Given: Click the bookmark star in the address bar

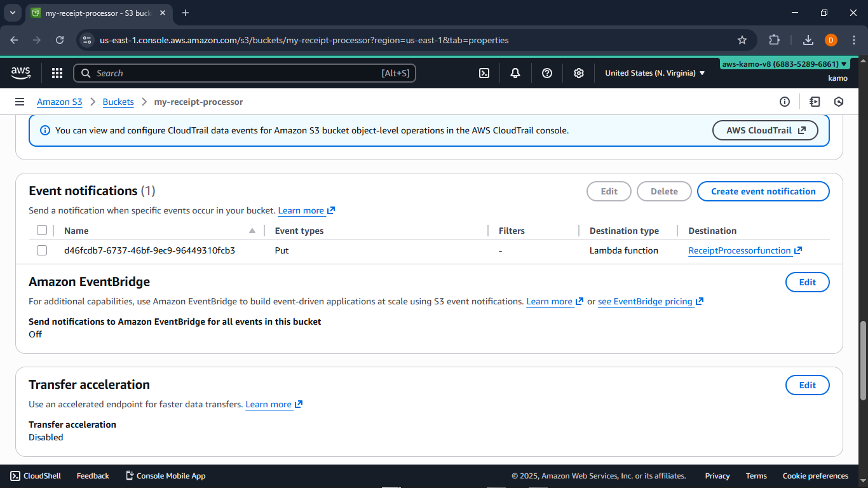Looking at the screenshot, I should (x=742, y=39).
